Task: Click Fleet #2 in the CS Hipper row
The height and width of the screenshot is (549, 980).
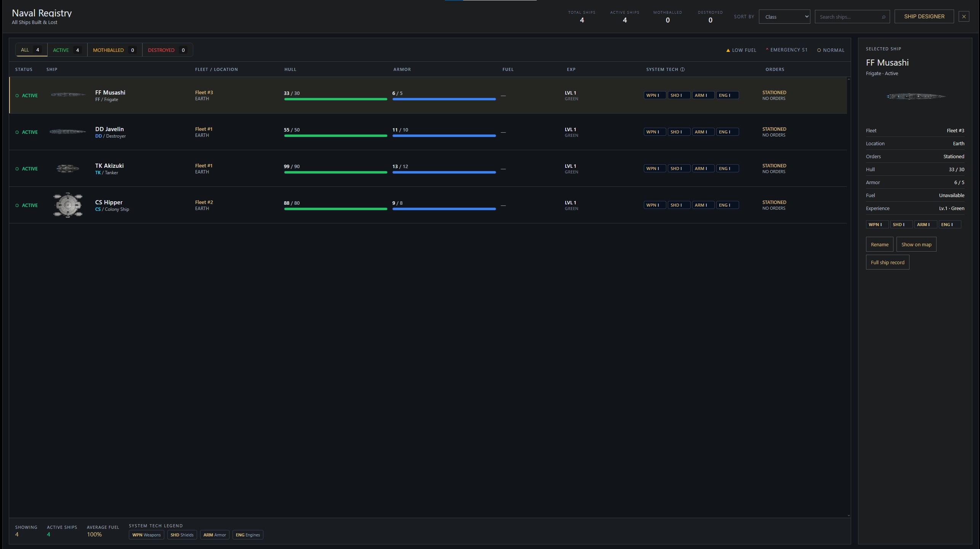Action: [x=204, y=202]
